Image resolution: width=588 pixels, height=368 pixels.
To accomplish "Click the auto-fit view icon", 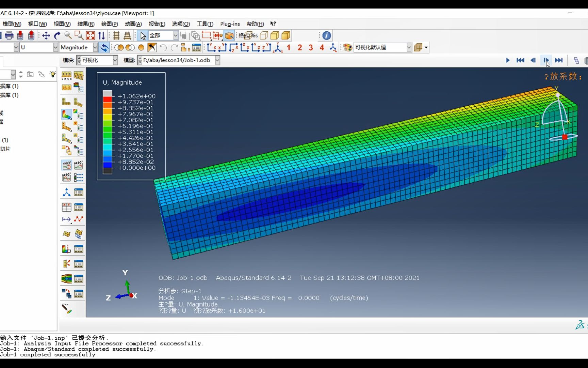I will click(90, 35).
